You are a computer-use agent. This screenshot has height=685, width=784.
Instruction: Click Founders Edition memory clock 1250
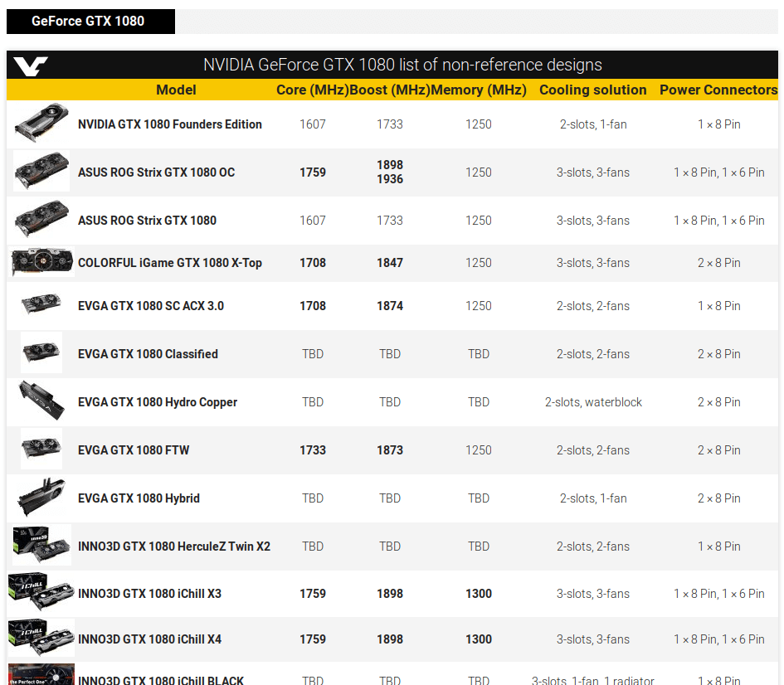[479, 124]
